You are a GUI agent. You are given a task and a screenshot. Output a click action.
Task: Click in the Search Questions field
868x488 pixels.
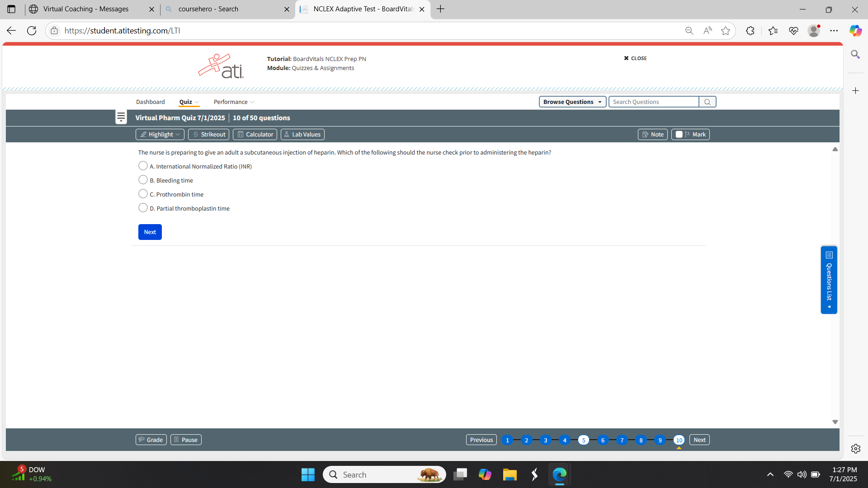pyautogui.click(x=653, y=102)
